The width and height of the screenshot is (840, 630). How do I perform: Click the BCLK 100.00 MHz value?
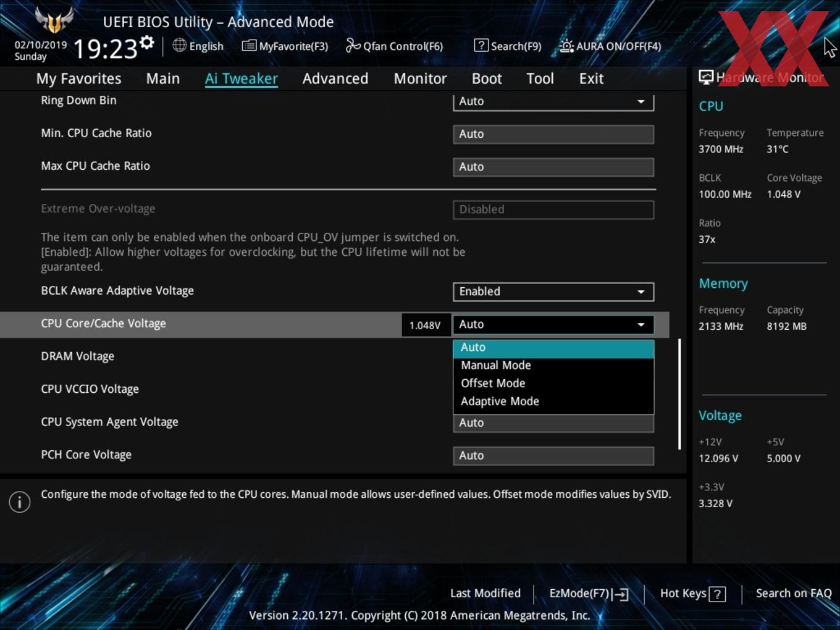point(725,194)
